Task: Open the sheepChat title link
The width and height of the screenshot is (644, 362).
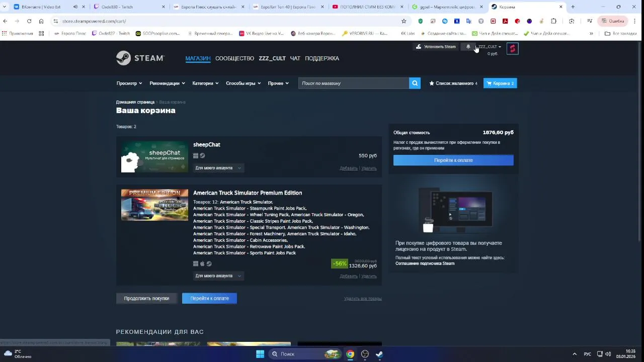Action: 207,145
